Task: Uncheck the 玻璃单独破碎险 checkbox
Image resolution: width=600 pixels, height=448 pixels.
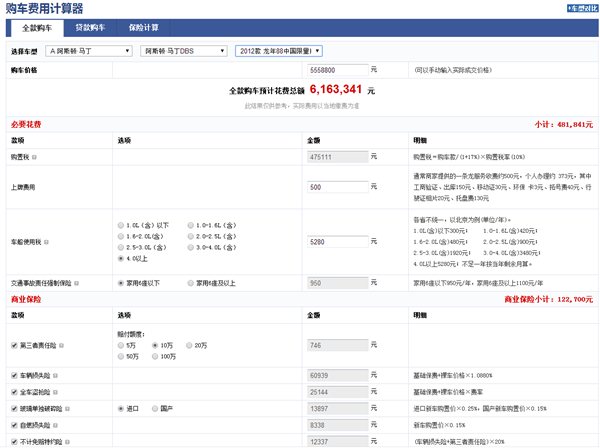Action: coord(15,409)
